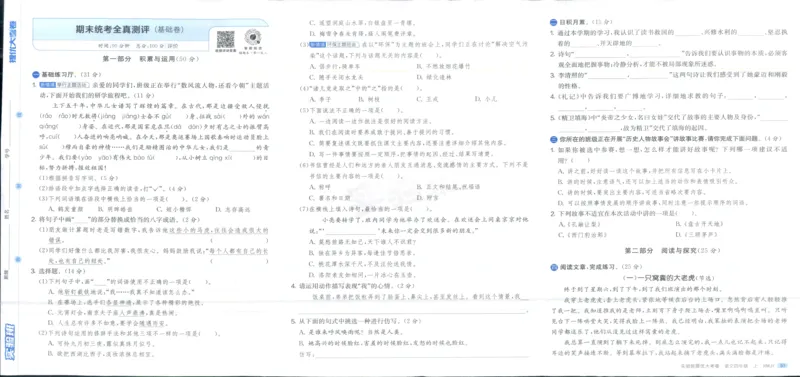Image resolution: width=800 pixels, height=377 pixels.
Task: Click option D 绿化造林
Action: (433, 78)
